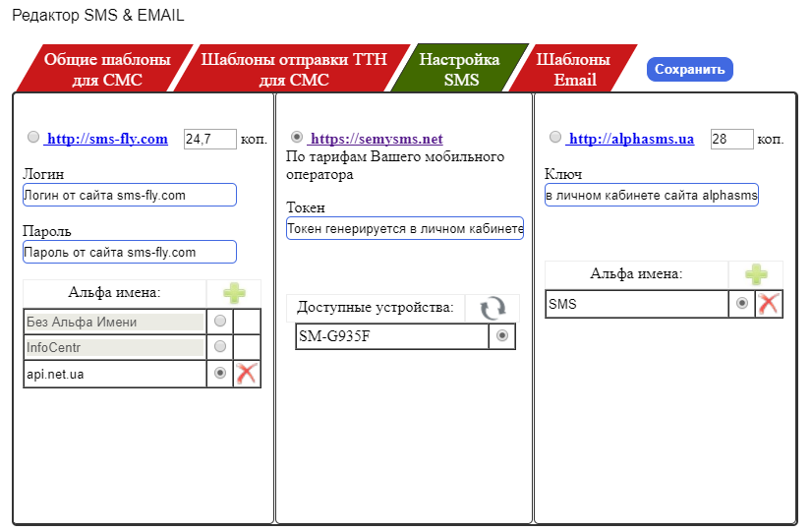Refresh the available devices list

pyautogui.click(x=492, y=309)
